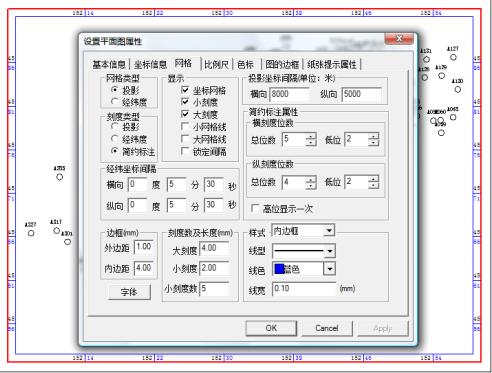Go to the 图的边框 tab
492x373 pixels.
(282, 64)
